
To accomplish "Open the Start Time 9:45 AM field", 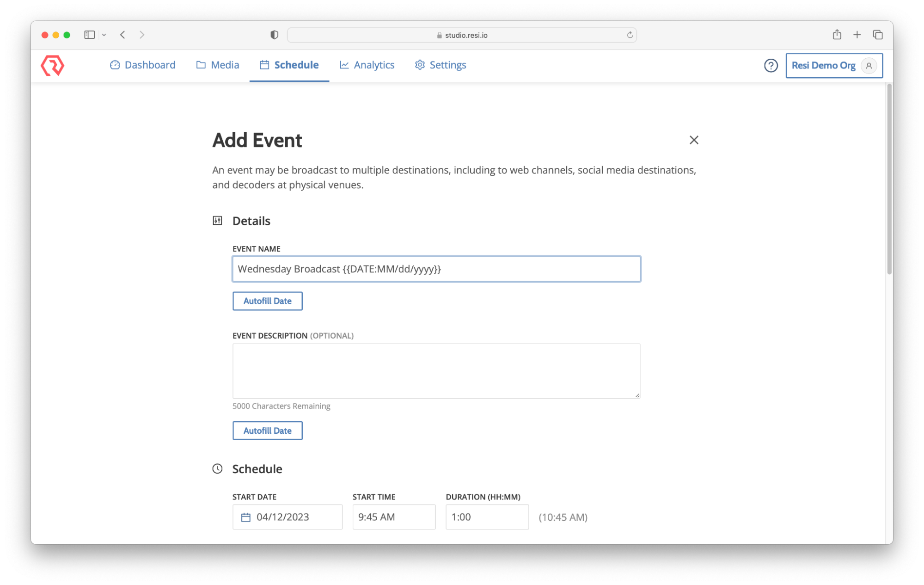I will point(394,517).
